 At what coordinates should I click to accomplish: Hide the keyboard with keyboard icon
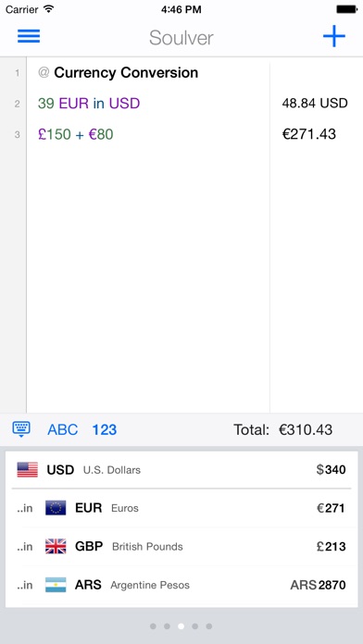21,429
